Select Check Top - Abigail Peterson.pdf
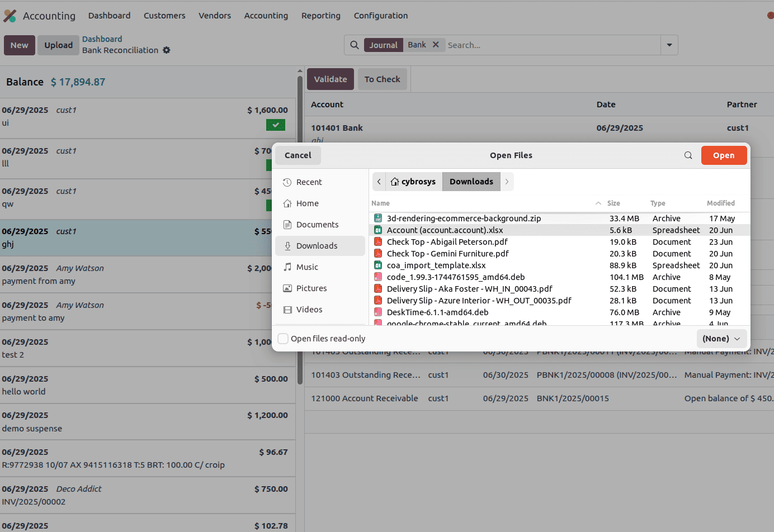Image resolution: width=774 pixels, height=532 pixels. [x=559, y=242]
